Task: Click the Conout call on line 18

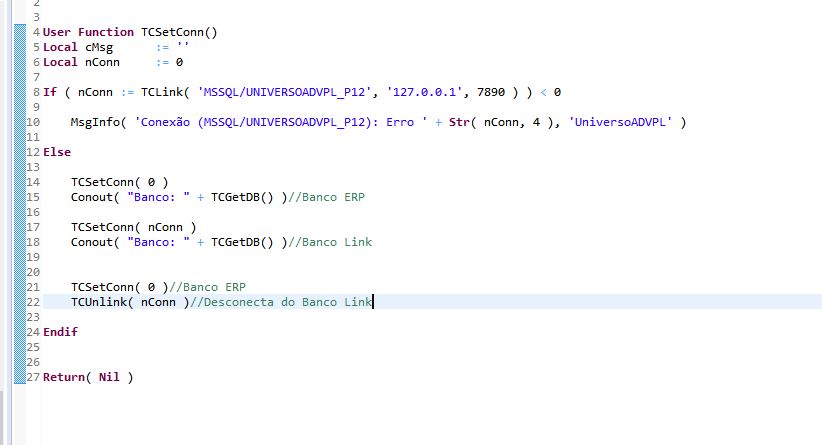Action: pos(179,242)
